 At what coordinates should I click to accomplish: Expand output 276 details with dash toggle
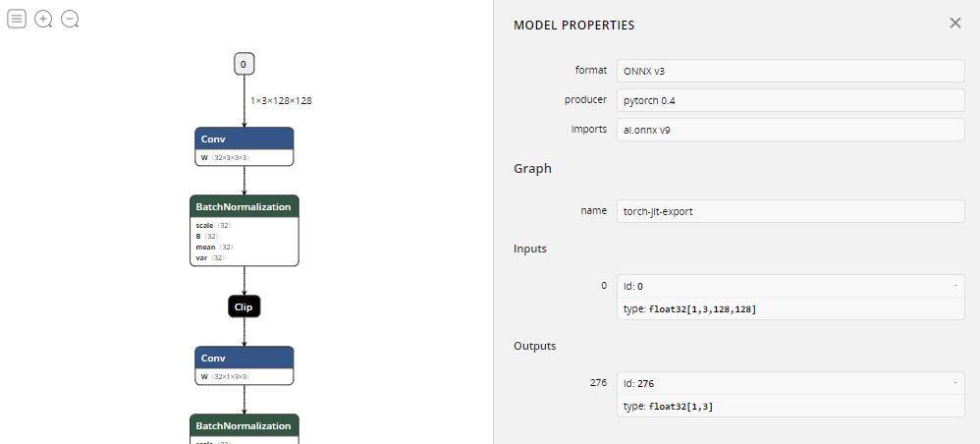tap(954, 383)
